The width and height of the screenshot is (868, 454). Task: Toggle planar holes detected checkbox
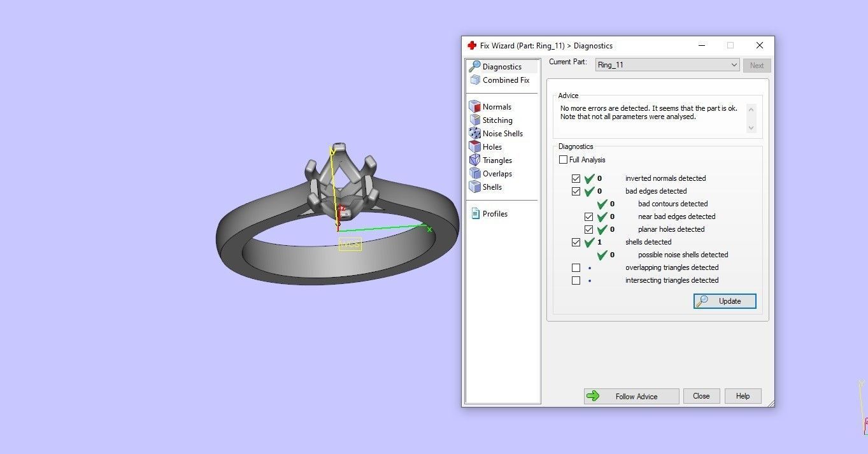[589, 229]
